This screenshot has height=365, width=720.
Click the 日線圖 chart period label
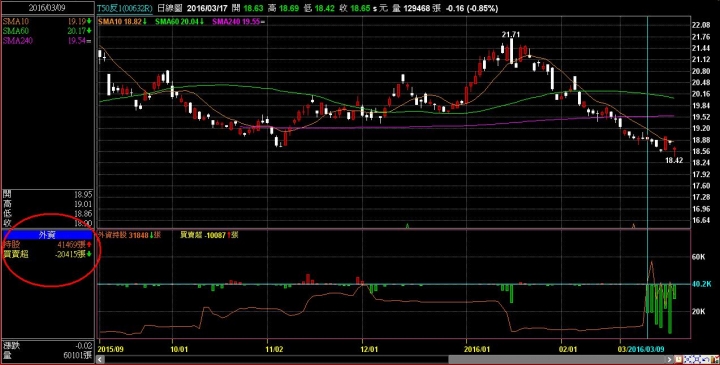(169, 8)
